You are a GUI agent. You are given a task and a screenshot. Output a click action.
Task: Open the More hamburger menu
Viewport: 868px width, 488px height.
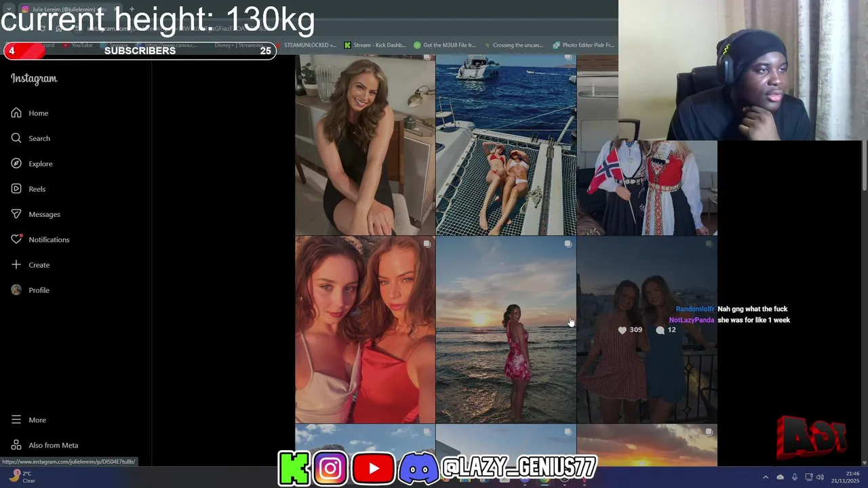coord(16,420)
